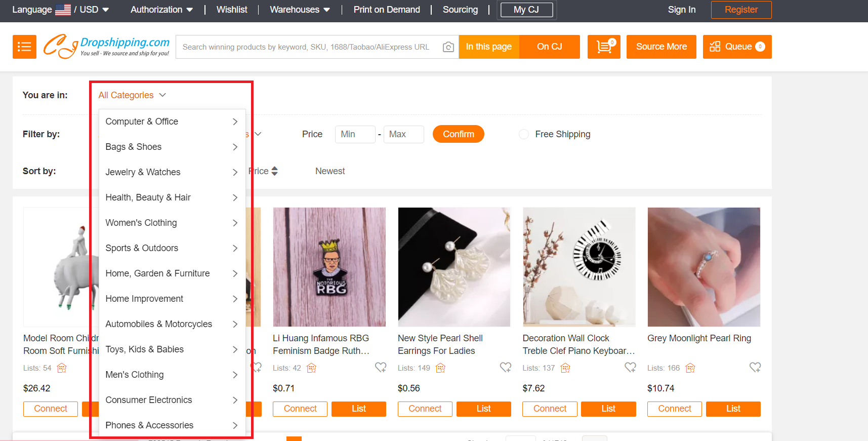868x441 pixels.
Task: Expand Computer & Office category arrow
Action: pos(235,122)
